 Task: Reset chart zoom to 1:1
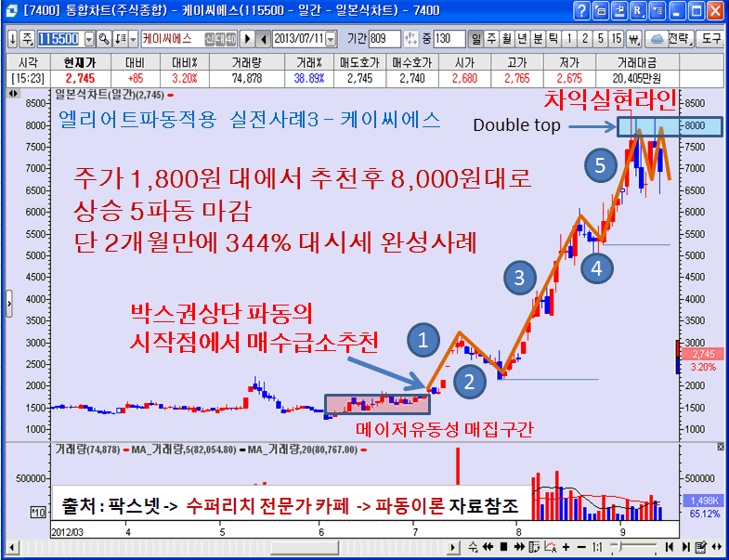tap(597, 546)
